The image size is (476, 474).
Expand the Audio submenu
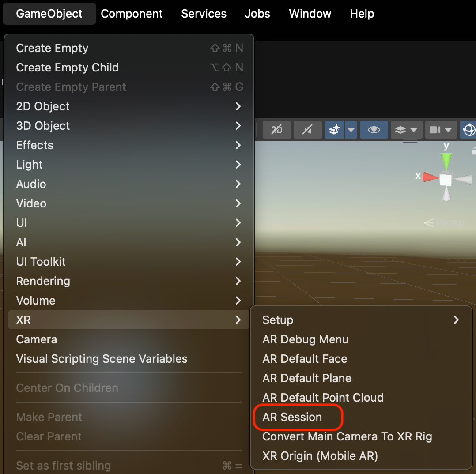129,184
